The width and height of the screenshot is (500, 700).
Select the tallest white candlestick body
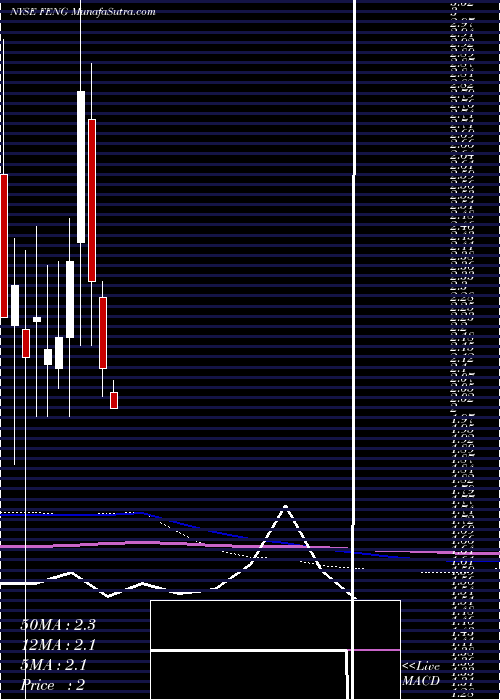click(81, 167)
